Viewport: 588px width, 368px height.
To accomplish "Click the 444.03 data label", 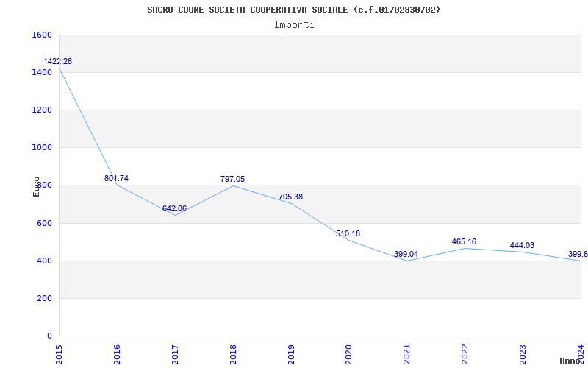I will click(x=522, y=246).
